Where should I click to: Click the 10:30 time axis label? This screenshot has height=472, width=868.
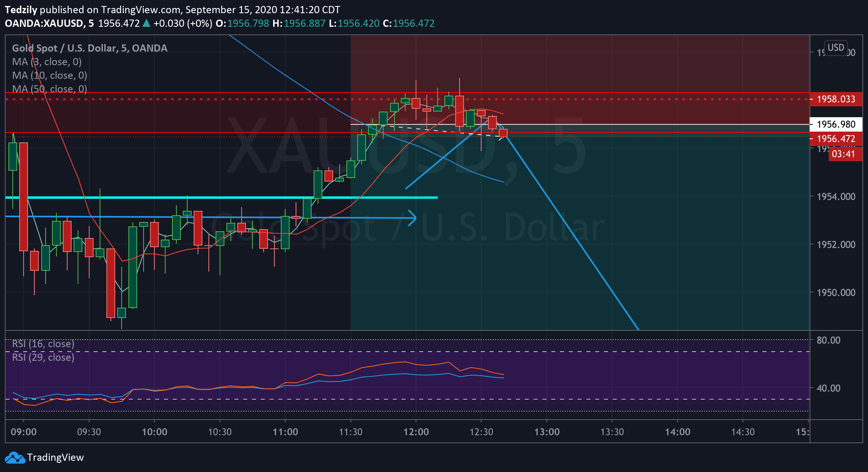220,432
